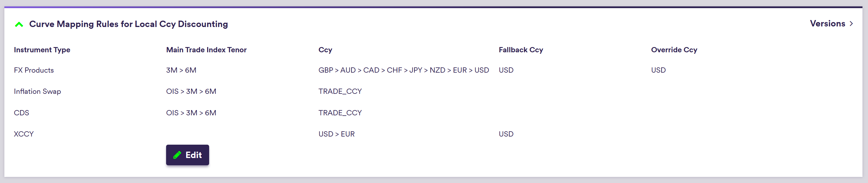Select the CDS instrument row label

[22, 113]
